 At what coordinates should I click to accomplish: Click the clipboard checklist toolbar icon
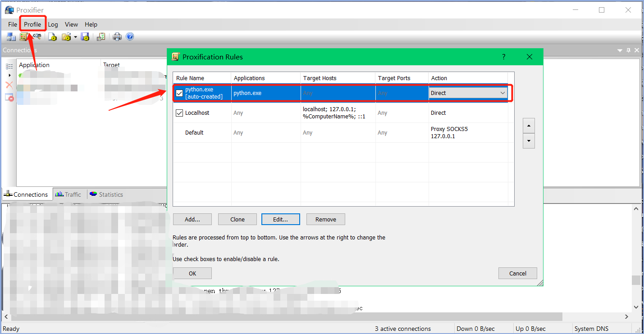(101, 37)
